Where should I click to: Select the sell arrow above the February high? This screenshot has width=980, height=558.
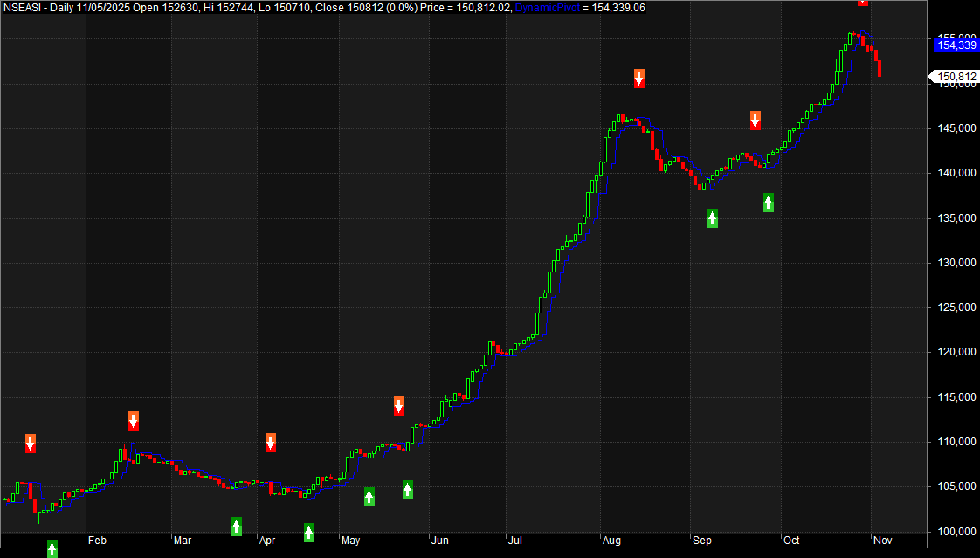click(134, 421)
